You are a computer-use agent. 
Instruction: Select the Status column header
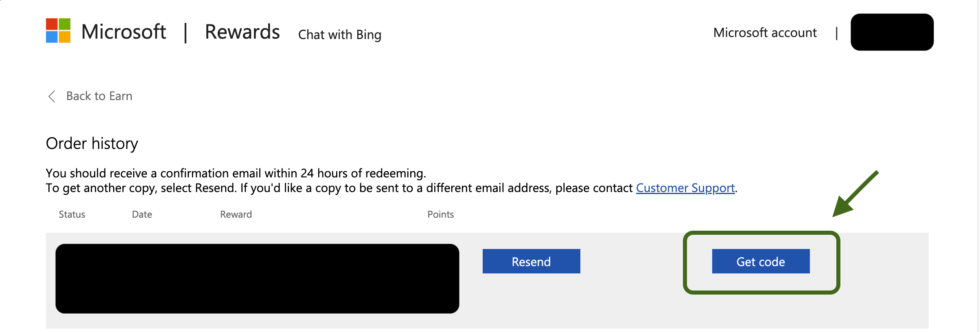[x=72, y=214]
